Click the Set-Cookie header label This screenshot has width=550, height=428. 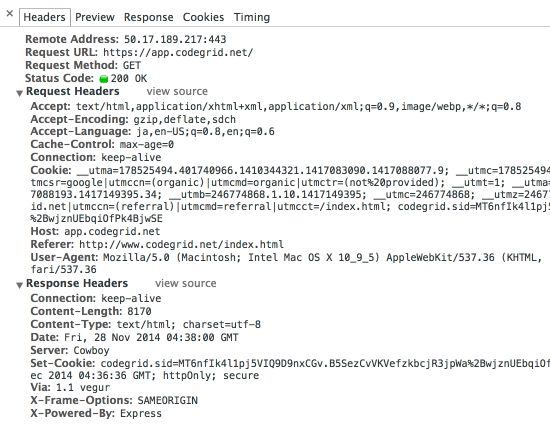point(63,363)
